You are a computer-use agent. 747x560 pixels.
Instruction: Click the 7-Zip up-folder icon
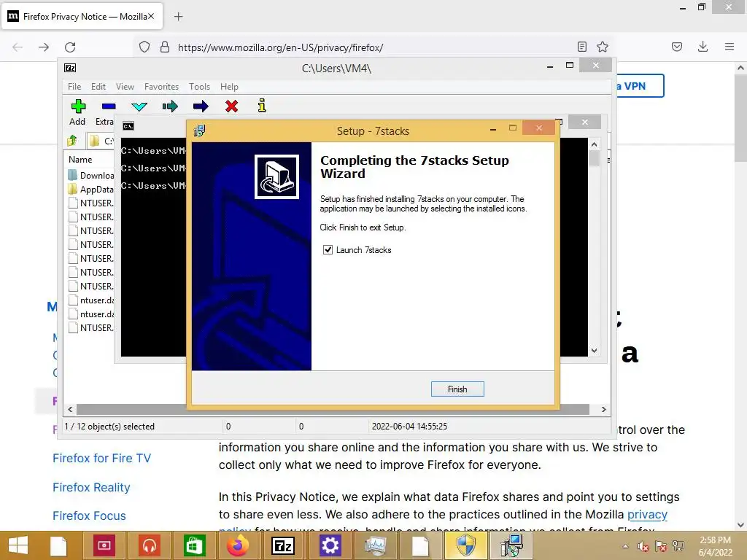(x=72, y=141)
